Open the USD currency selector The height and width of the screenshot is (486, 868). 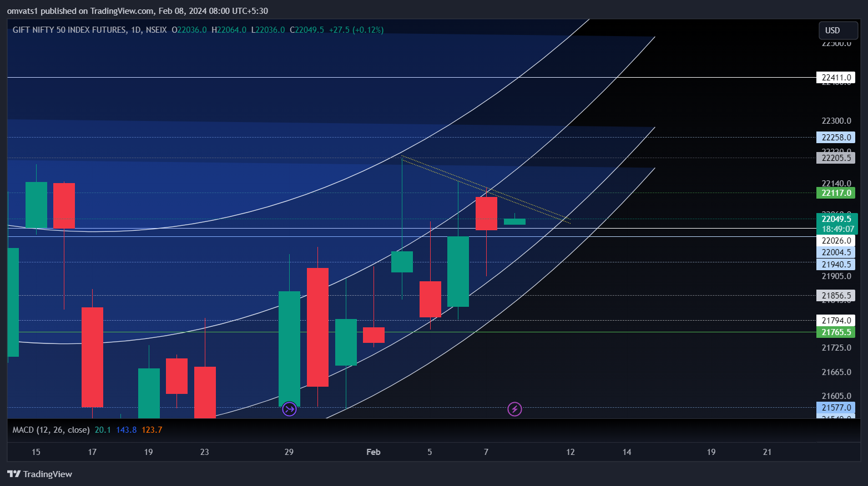tap(839, 31)
